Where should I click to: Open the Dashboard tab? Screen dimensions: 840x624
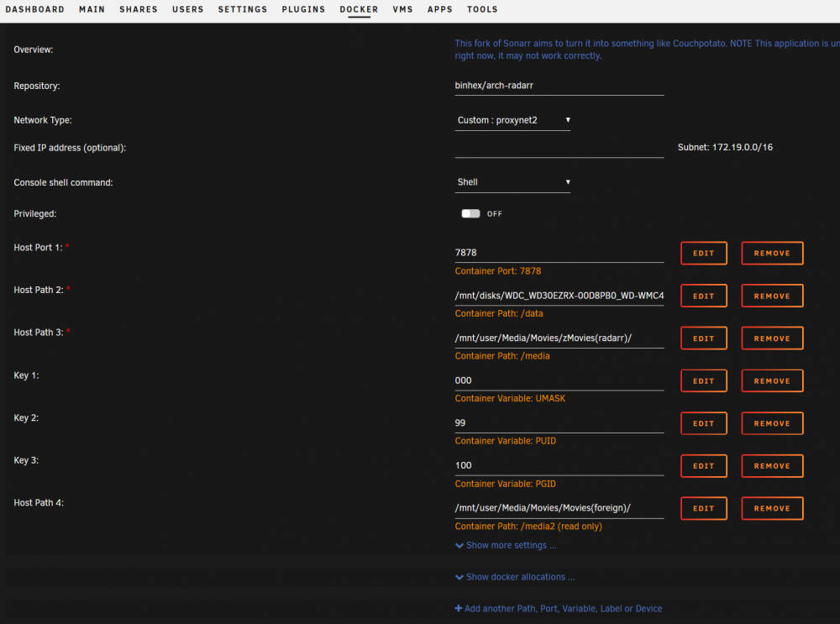[34, 9]
